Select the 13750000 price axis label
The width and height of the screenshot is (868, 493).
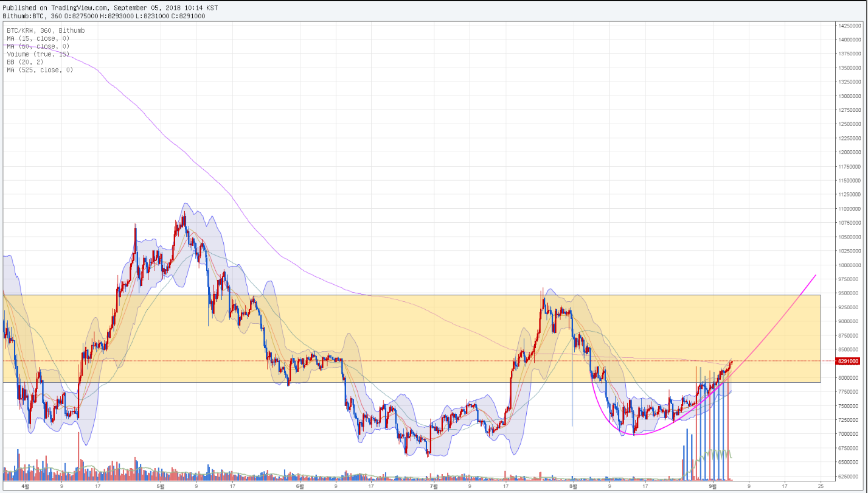point(850,54)
